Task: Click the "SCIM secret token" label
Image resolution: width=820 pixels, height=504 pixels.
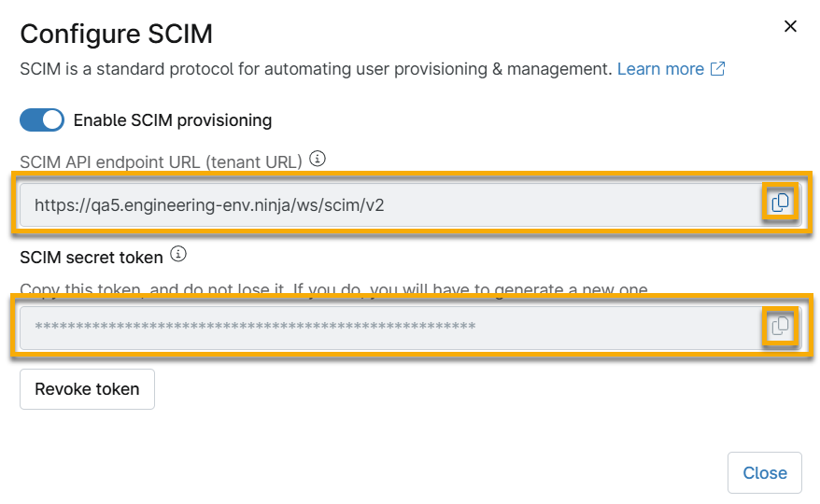Action: pyautogui.click(x=92, y=256)
